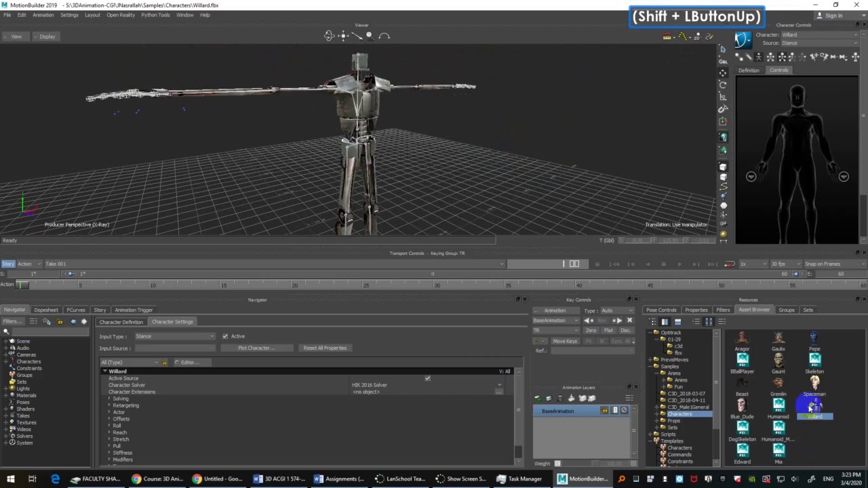Open the Pose Controls tab
Viewport: 868px width, 488px height.
point(661,310)
